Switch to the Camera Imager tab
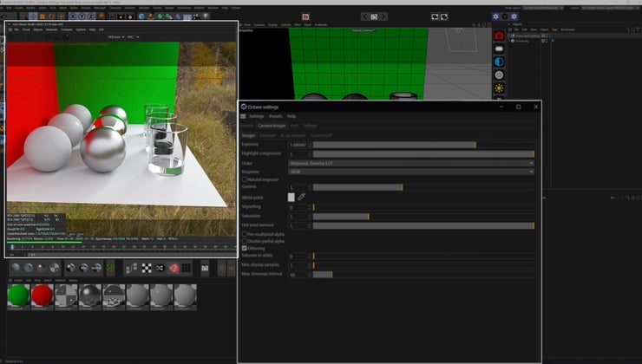This screenshot has width=642, height=364. [272, 126]
